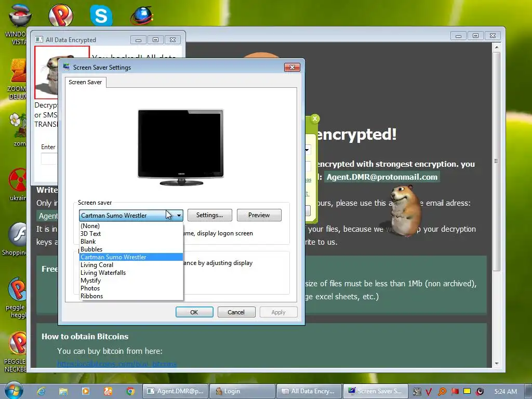Viewport: 532px width, 399px height.
Task: Open the globe desktop icon
Action: 142,16
